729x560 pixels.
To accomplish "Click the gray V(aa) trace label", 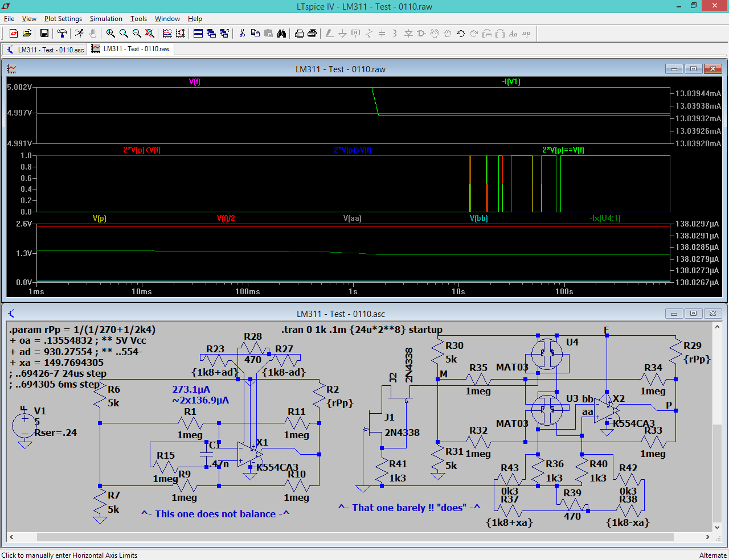I will (353, 219).
